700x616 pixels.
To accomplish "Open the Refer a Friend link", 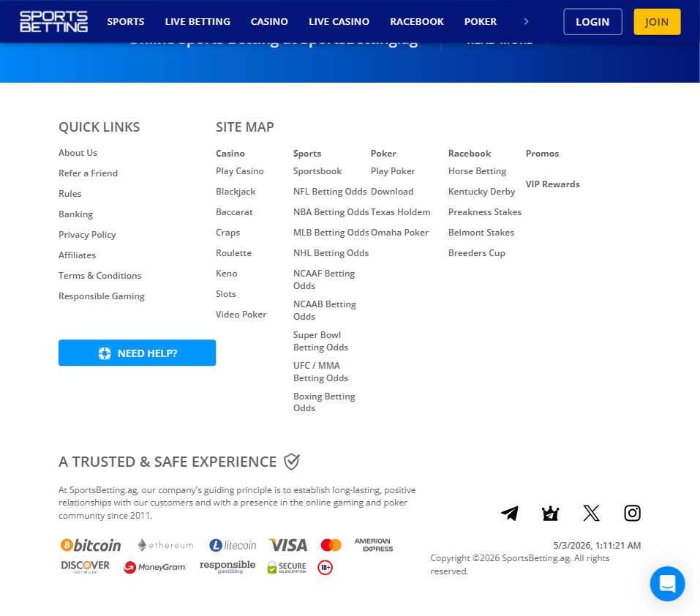I will point(88,173).
